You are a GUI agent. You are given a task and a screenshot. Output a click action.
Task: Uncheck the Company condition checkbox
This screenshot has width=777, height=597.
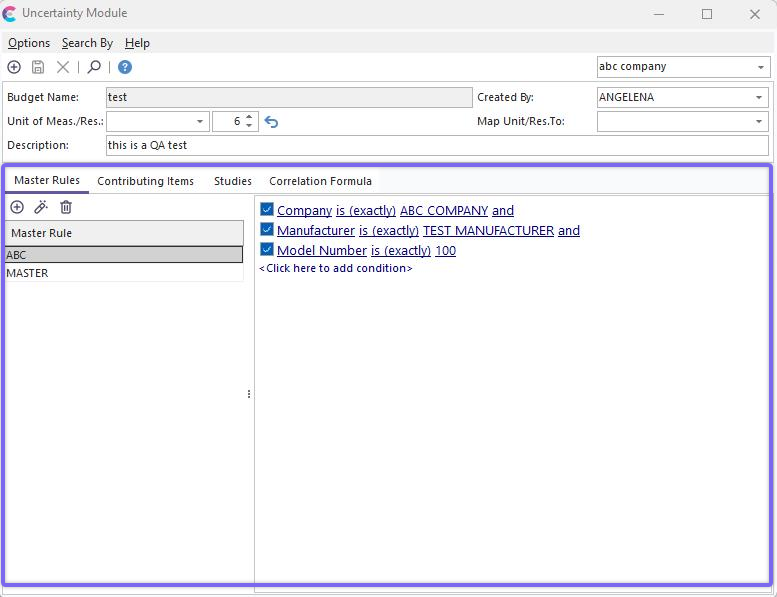(x=267, y=210)
